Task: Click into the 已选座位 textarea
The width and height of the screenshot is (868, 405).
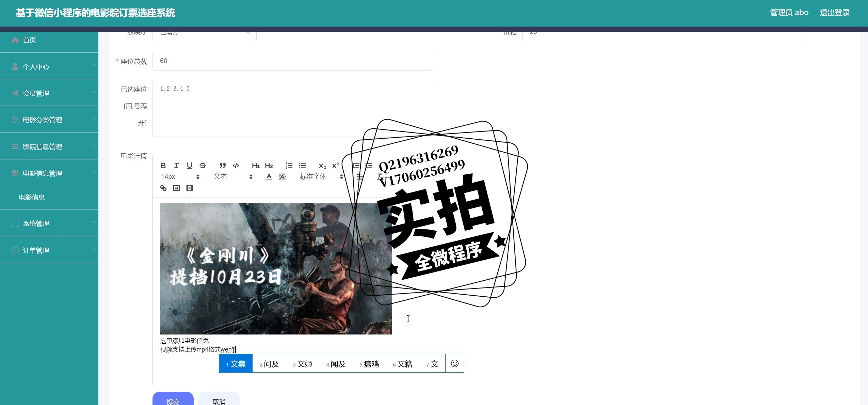Action: [x=293, y=109]
